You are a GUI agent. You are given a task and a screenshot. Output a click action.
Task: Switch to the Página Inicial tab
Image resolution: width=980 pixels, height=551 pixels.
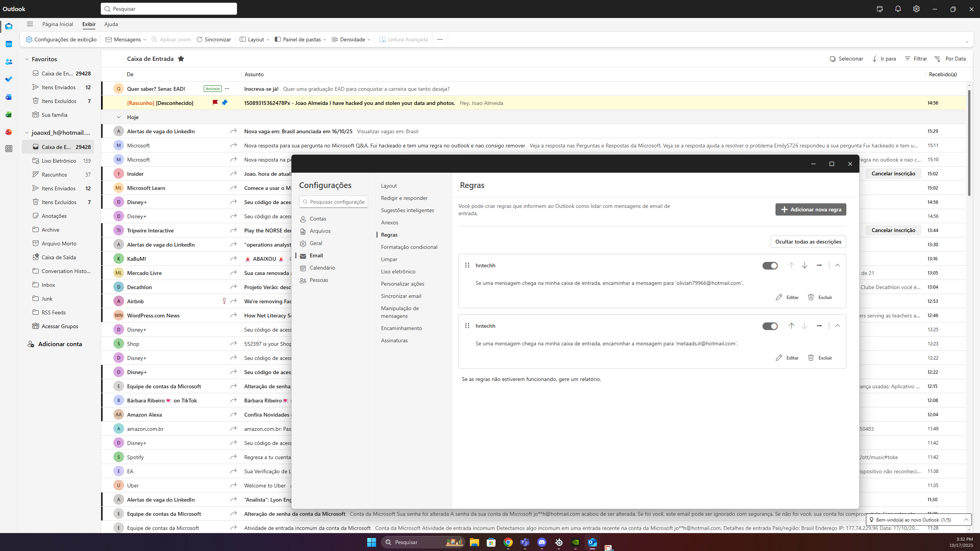click(57, 24)
